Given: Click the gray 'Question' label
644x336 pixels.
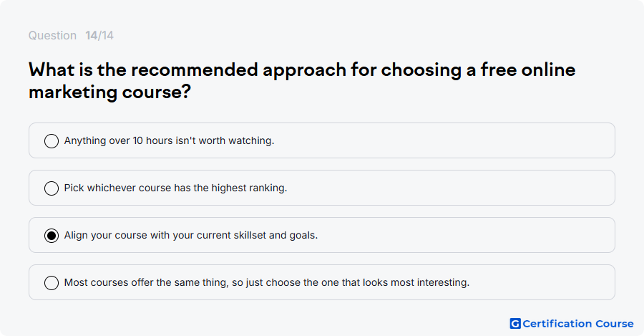Looking at the screenshot, I should pos(52,35).
